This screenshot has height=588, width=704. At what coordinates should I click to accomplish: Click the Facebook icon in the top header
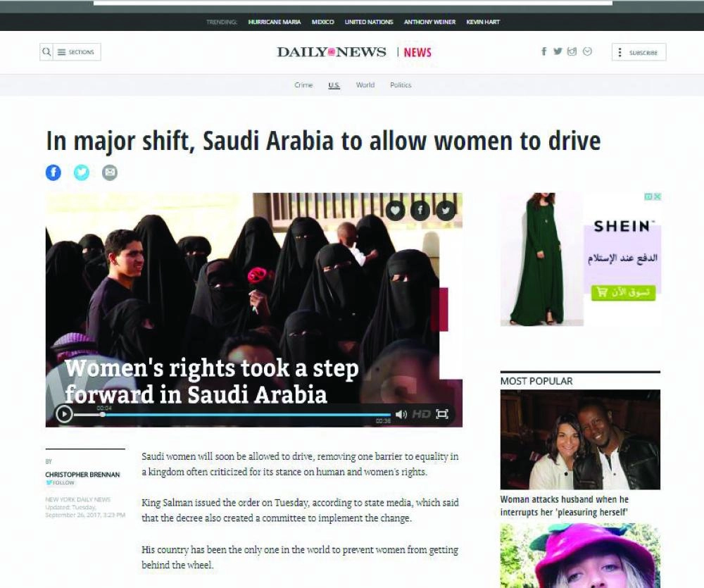click(543, 51)
